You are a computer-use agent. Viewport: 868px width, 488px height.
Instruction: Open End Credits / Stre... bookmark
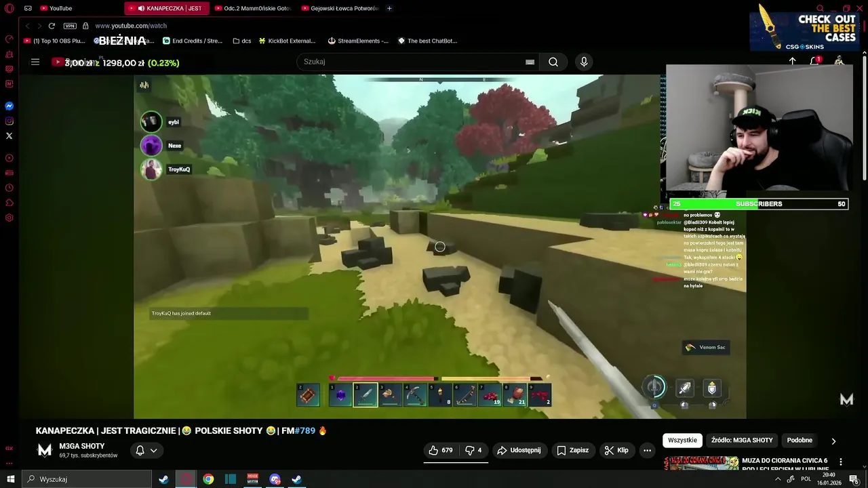tap(193, 41)
